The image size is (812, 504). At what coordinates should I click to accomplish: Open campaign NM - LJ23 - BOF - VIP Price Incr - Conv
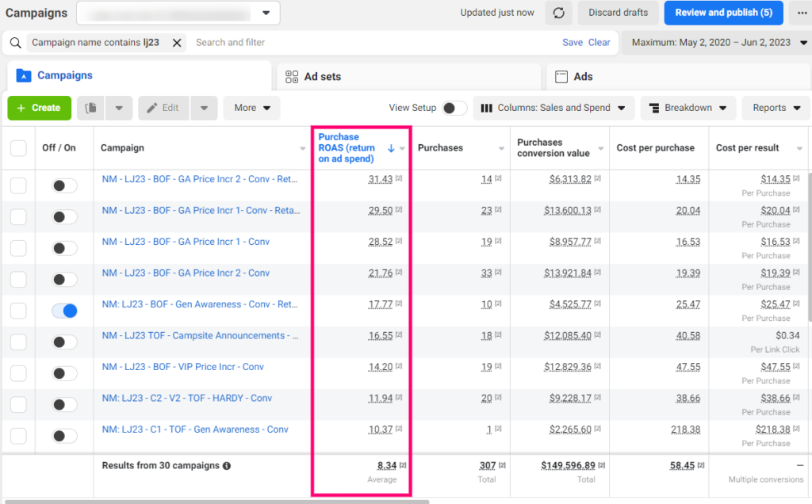[x=183, y=367]
